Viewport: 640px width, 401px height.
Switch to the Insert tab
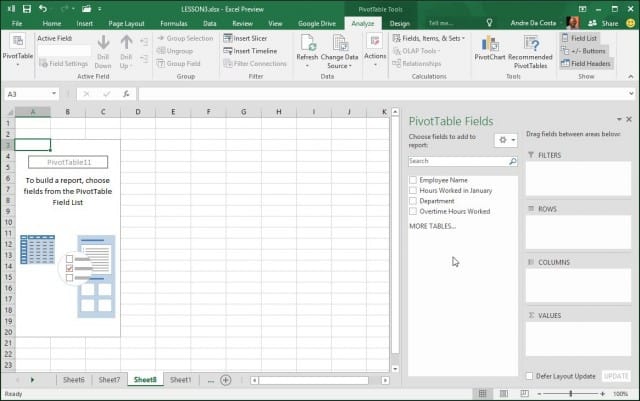coord(84,23)
